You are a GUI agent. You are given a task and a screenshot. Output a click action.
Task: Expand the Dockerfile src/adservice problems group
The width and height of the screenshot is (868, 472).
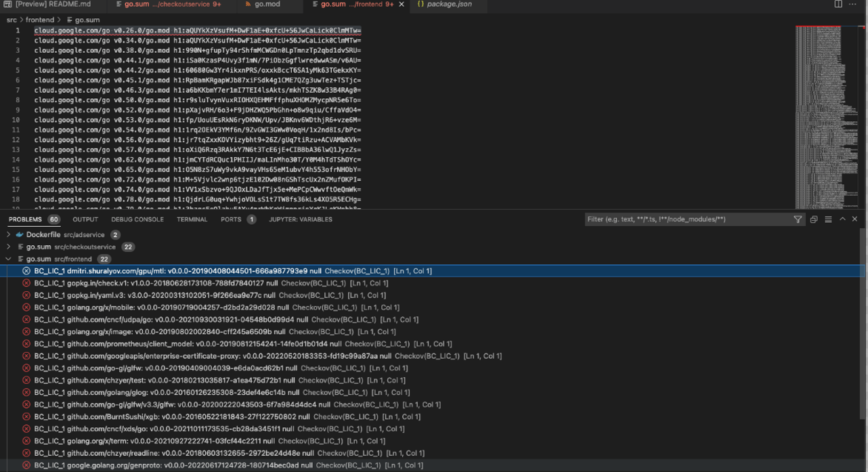[8, 235]
